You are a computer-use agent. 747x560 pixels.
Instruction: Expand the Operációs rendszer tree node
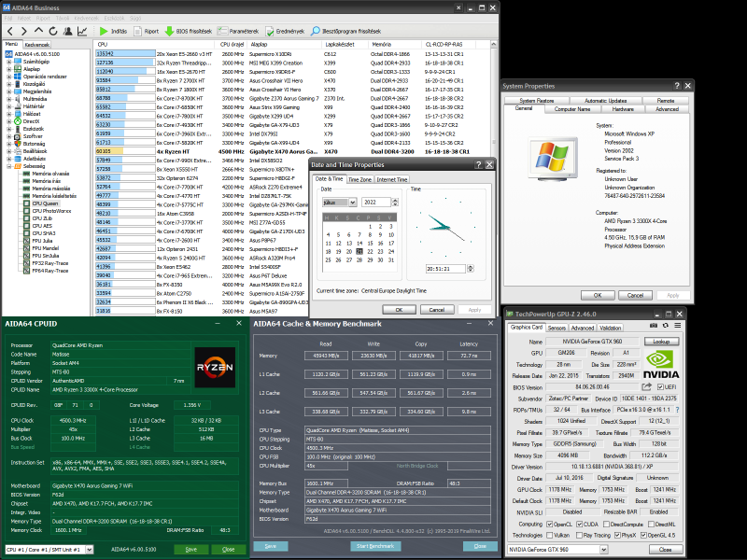coord(8,77)
